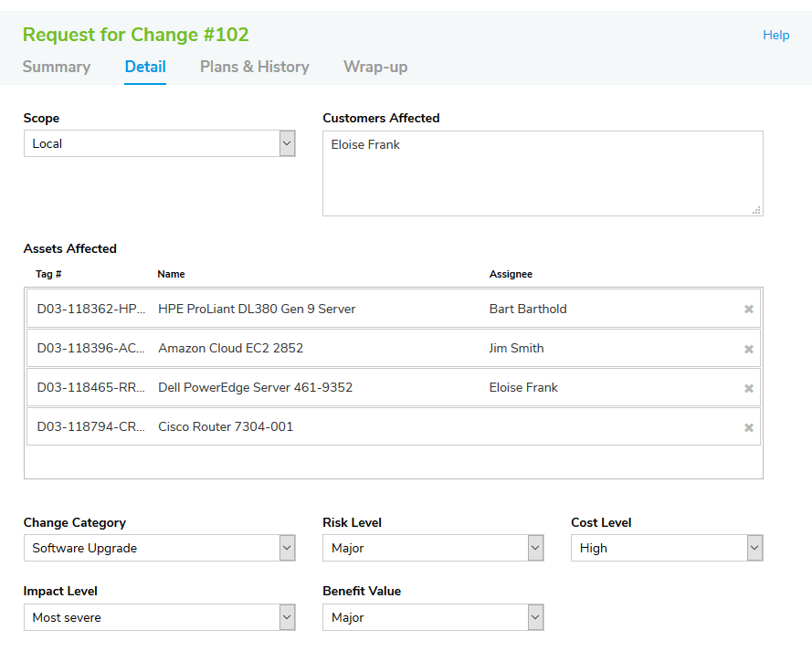Click the Cost Level dropdown arrow icon
Viewport: 812px width, 651px height.
(x=754, y=547)
